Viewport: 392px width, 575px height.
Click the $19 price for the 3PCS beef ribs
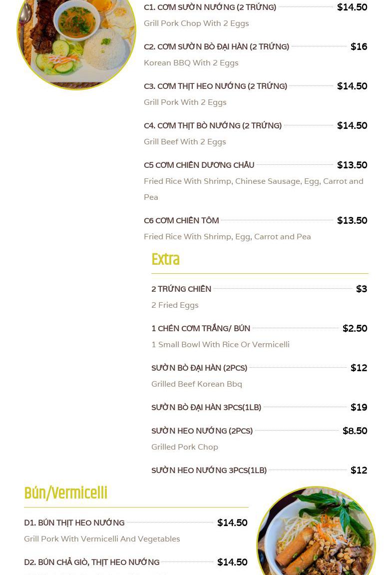click(359, 408)
